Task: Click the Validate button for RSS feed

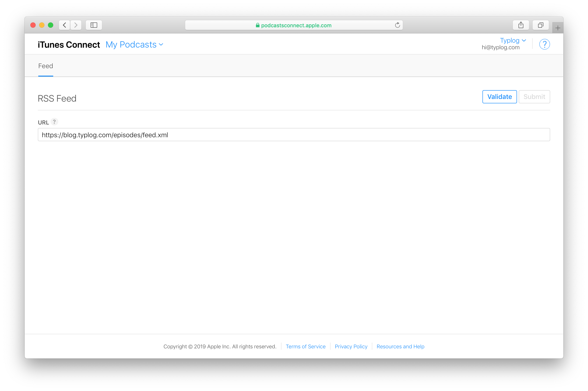Action: coord(499,97)
